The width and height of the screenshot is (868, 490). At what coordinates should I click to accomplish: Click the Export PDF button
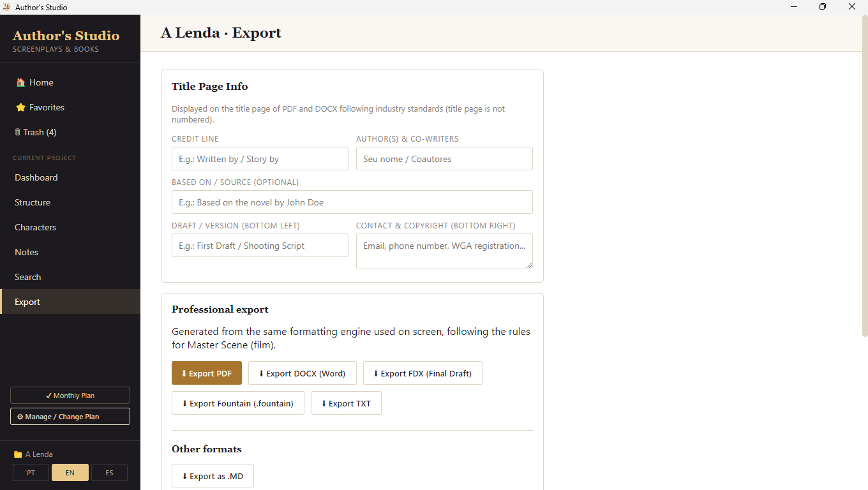(207, 373)
